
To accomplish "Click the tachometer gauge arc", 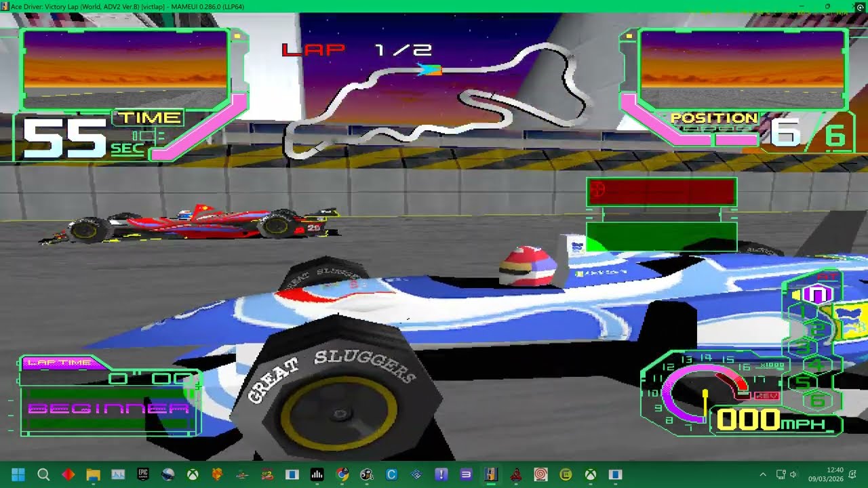I will pos(705,393).
